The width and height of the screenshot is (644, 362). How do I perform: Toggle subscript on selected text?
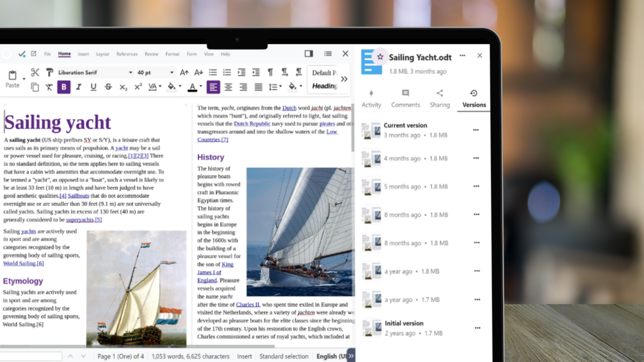[x=123, y=87]
